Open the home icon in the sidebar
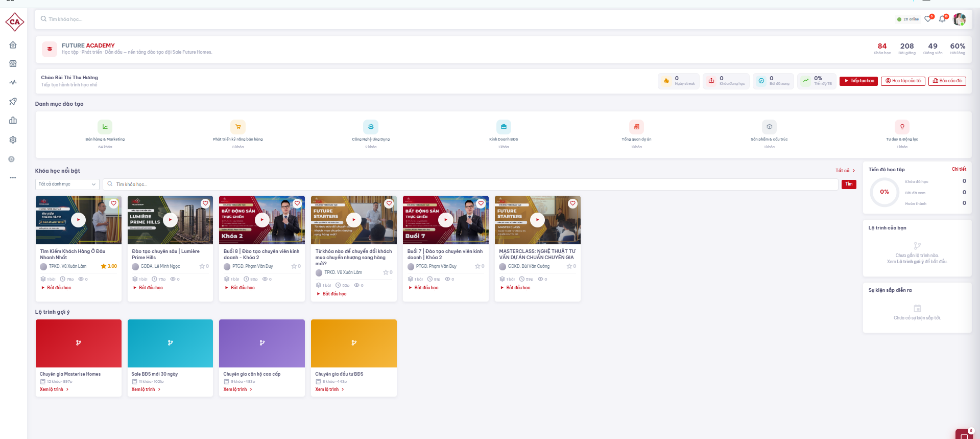Viewport: 980px width, 439px height. 13,45
